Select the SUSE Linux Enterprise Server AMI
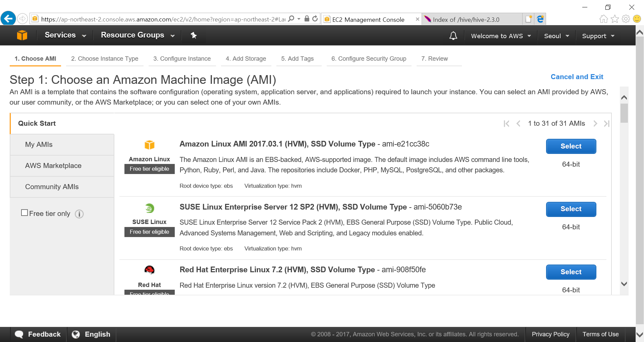The height and width of the screenshot is (342, 644). coord(571,209)
